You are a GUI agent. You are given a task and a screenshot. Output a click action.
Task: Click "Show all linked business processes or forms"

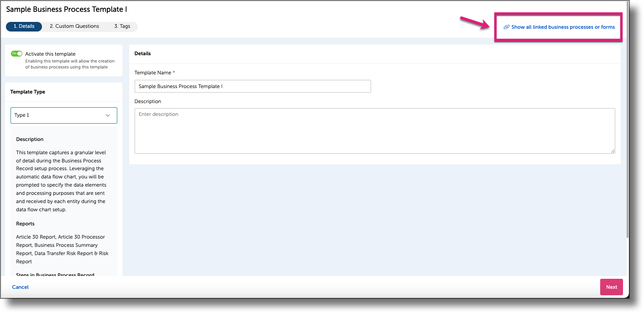[561, 27]
